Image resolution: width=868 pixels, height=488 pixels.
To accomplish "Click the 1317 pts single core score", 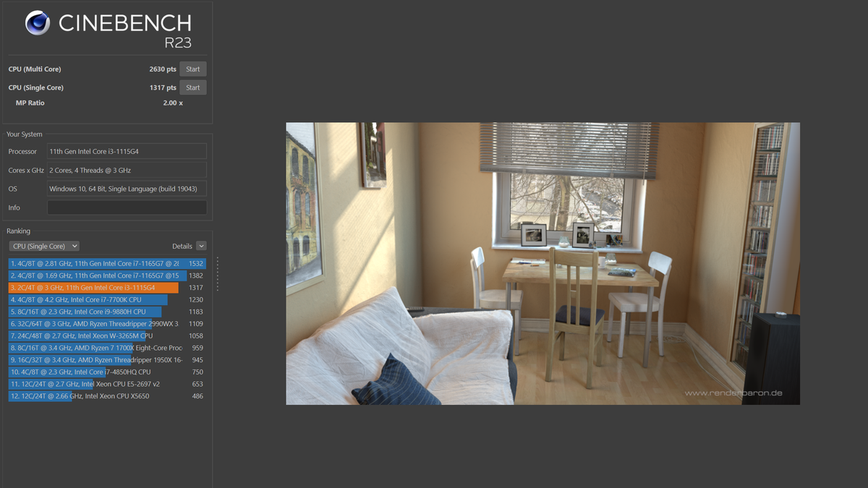I will pos(163,87).
